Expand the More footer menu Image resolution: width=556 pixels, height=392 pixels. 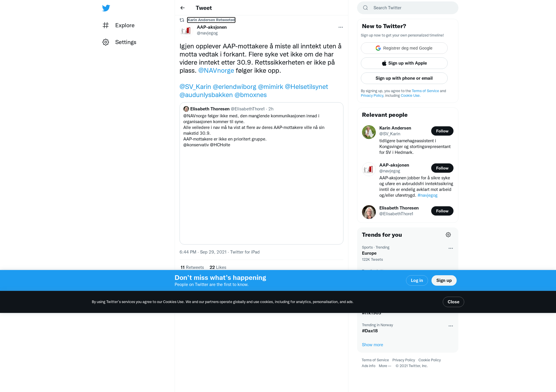point(385,366)
